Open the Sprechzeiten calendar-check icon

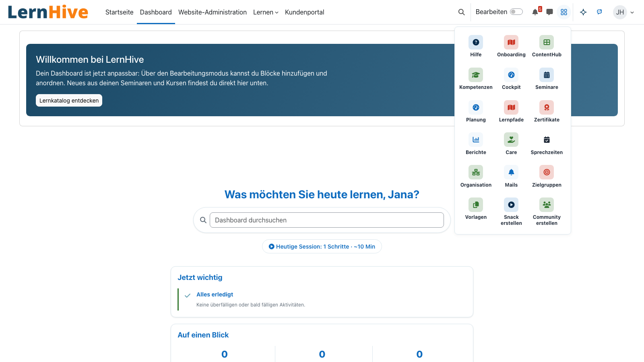[547, 140]
